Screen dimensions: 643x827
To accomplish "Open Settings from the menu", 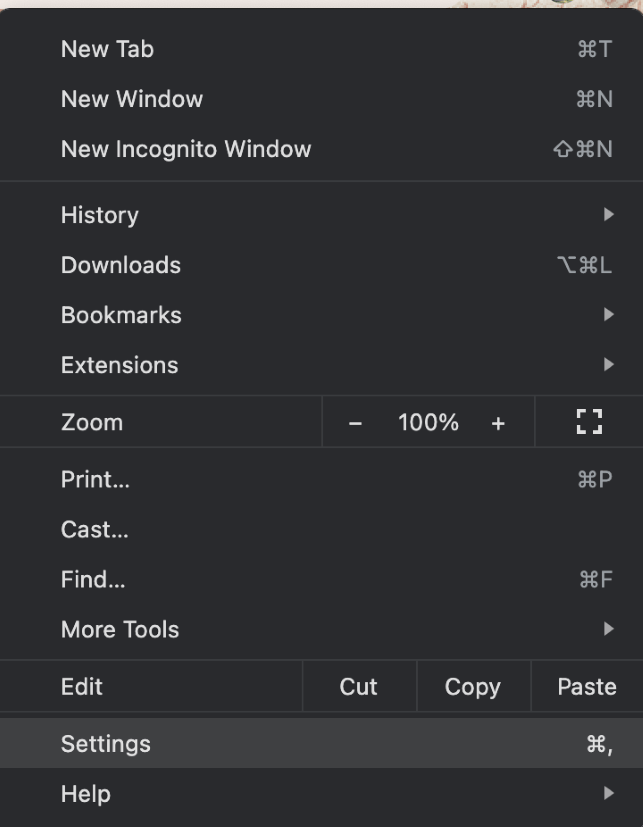I will click(105, 744).
